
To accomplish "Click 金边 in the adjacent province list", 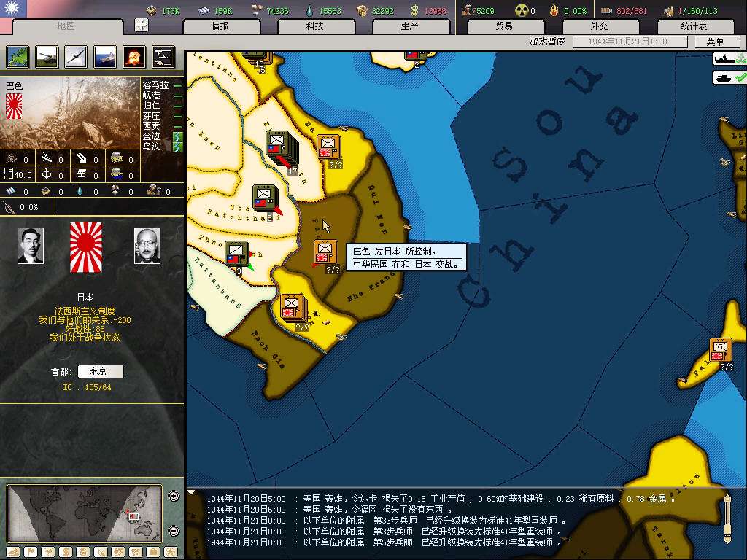I will pos(152,136).
